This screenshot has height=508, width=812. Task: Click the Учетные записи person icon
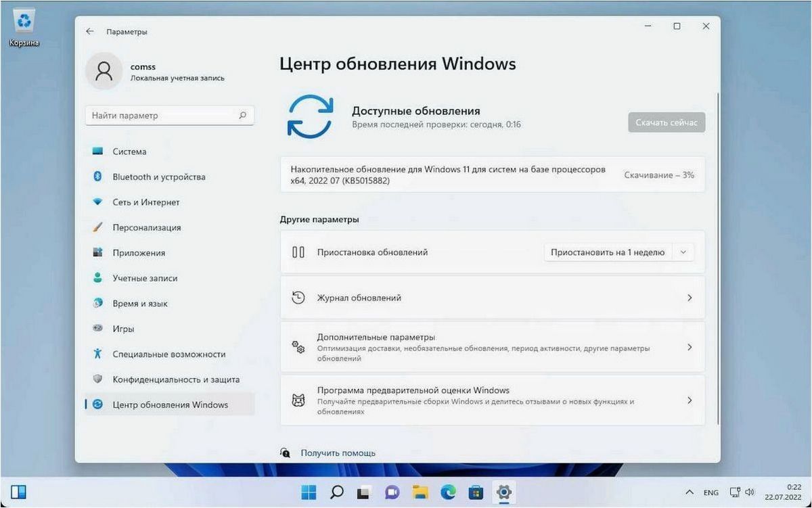[x=97, y=278]
